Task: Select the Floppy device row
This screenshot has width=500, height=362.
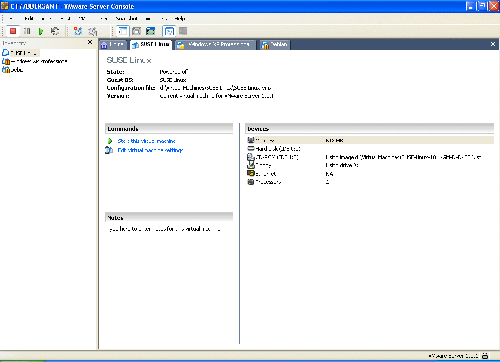Action: (x=370, y=165)
